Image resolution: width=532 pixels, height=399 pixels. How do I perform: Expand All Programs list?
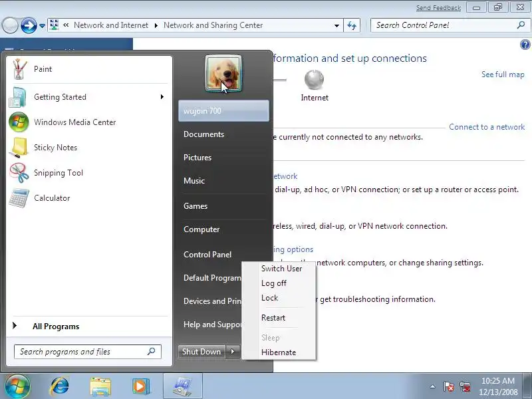point(88,327)
